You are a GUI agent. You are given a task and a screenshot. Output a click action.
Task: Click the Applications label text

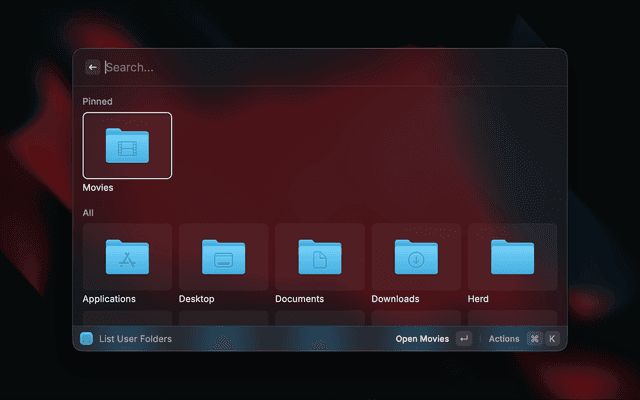point(109,299)
